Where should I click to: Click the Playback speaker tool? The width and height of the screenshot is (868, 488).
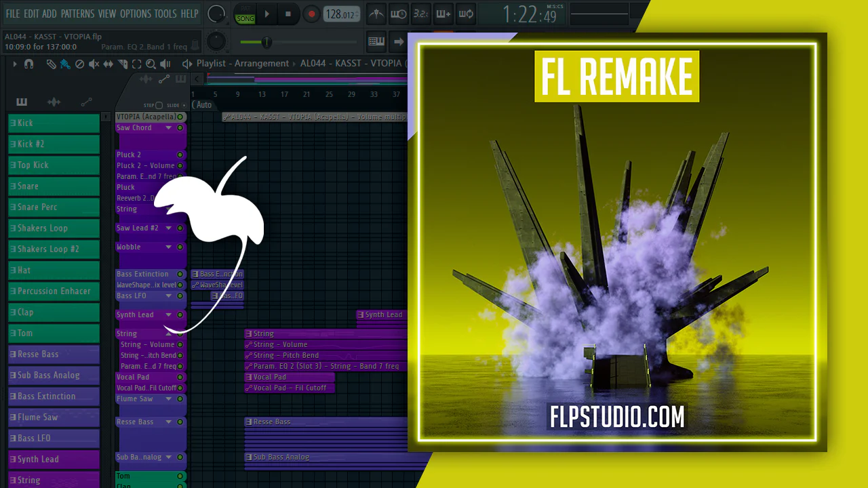point(165,64)
